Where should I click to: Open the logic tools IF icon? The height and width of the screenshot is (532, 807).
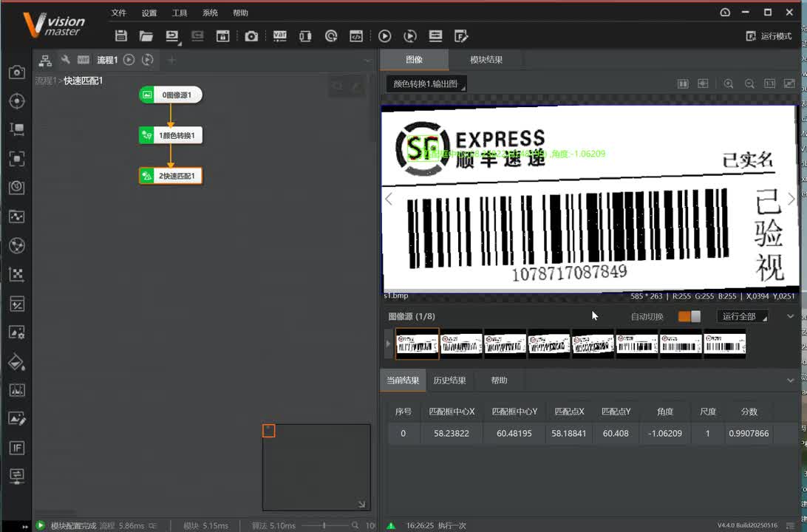pyautogui.click(x=16, y=448)
